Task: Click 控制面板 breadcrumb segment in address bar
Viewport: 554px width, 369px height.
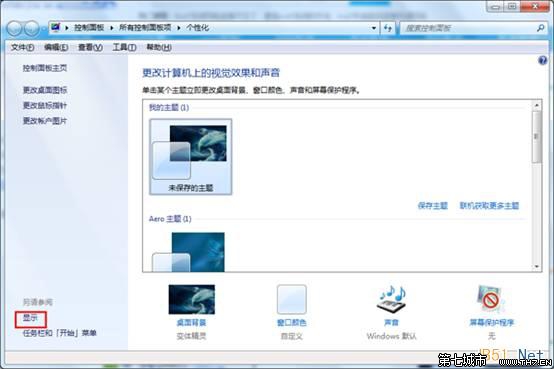Action: point(89,28)
